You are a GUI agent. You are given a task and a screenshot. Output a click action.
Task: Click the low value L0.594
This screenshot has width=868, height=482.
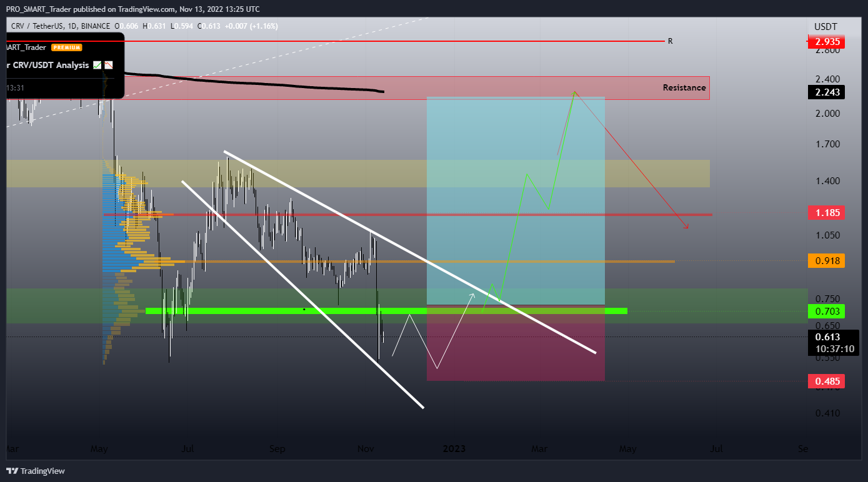181,26
